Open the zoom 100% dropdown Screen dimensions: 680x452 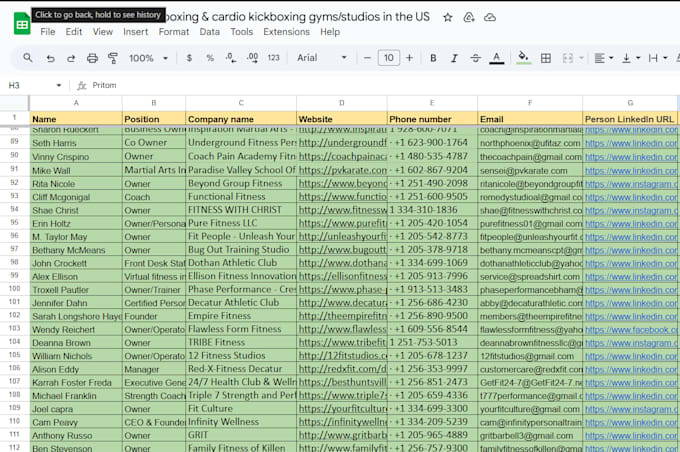(148, 58)
